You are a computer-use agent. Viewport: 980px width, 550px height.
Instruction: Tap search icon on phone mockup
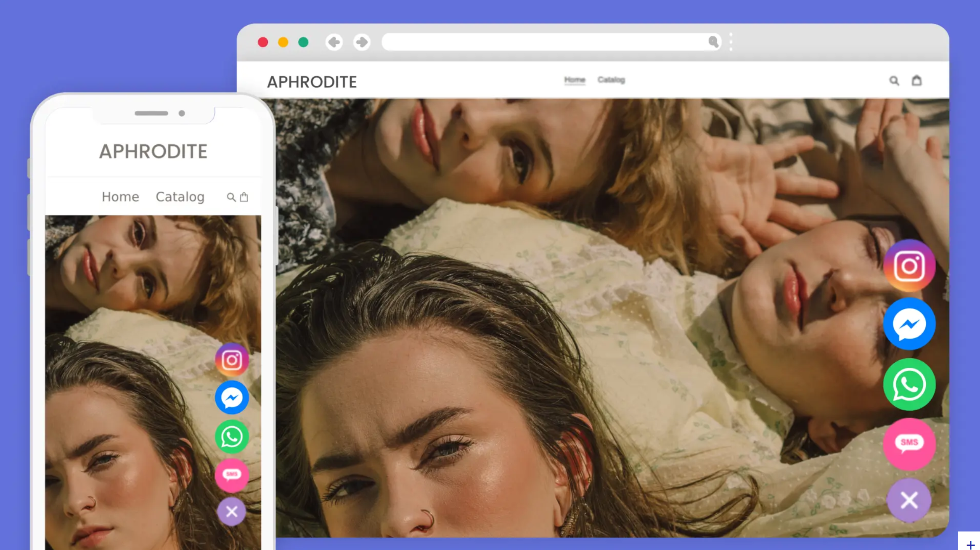[231, 197]
